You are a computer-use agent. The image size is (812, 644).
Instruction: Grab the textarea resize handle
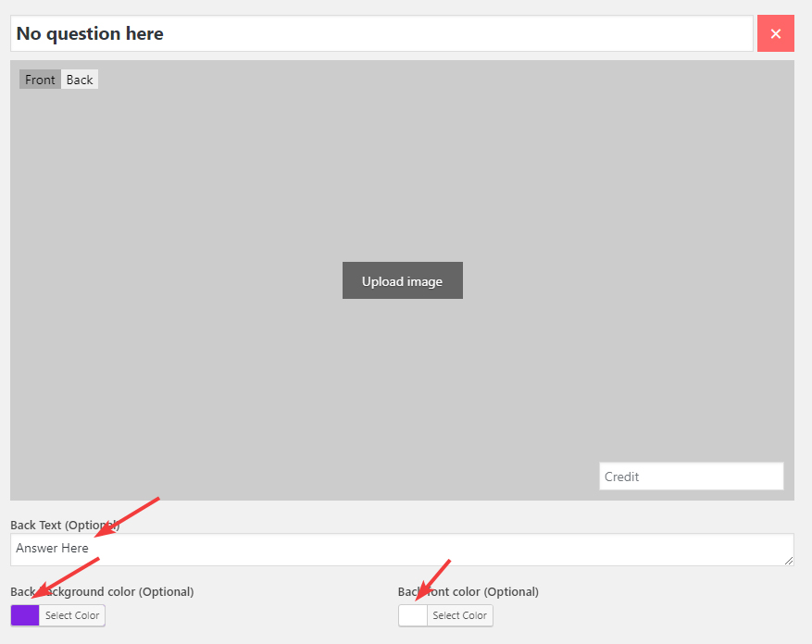tap(788, 560)
